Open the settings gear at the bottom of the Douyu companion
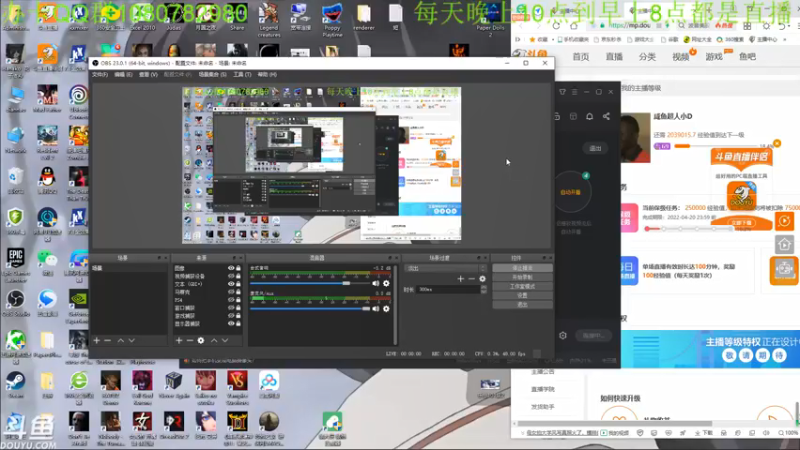The width and height of the screenshot is (800, 450). [563, 335]
